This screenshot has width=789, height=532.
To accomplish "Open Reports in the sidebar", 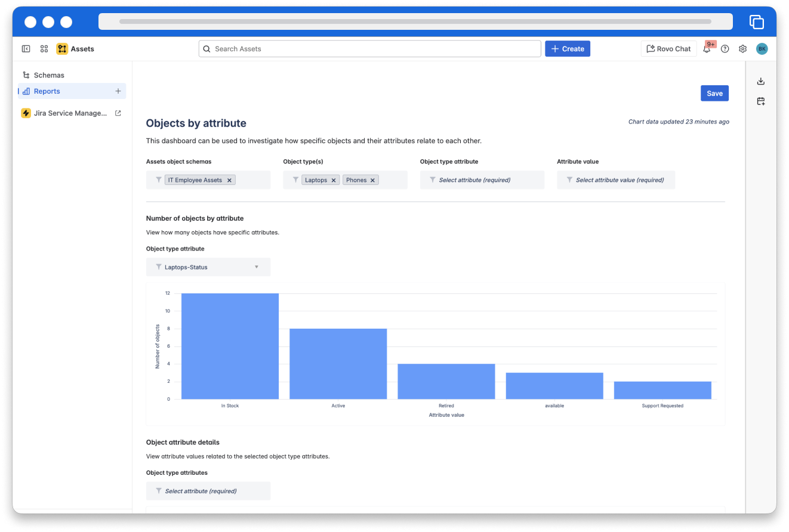I will [72, 91].
